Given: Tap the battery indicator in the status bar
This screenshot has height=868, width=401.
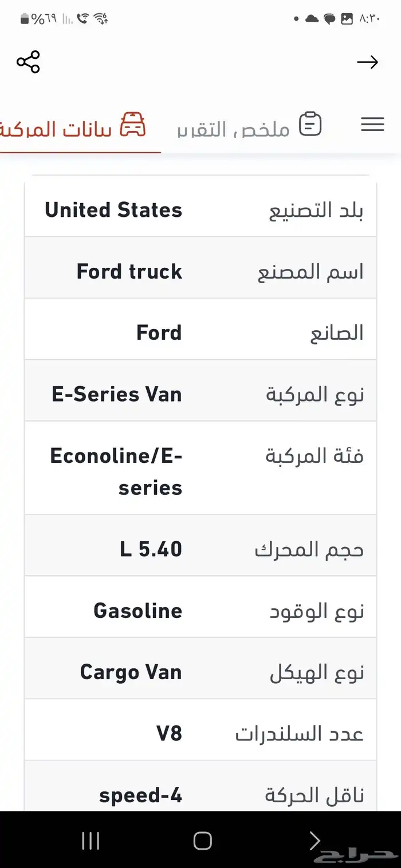Looking at the screenshot, I should pos(23,18).
